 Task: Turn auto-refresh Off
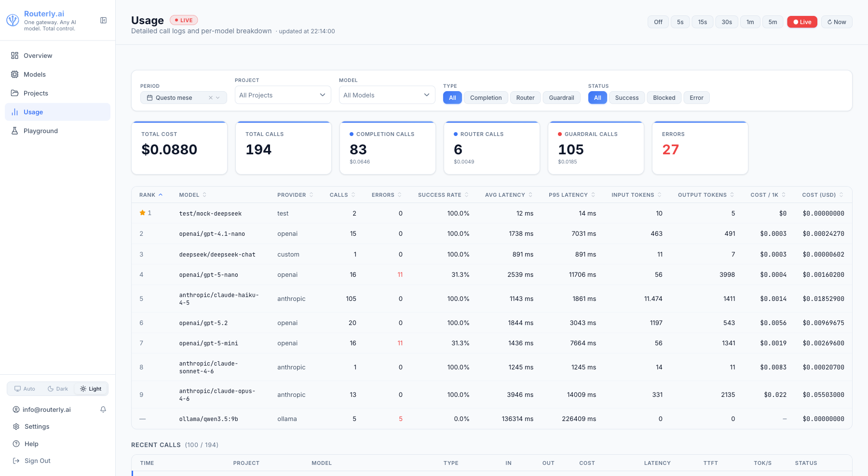pyautogui.click(x=658, y=22)
